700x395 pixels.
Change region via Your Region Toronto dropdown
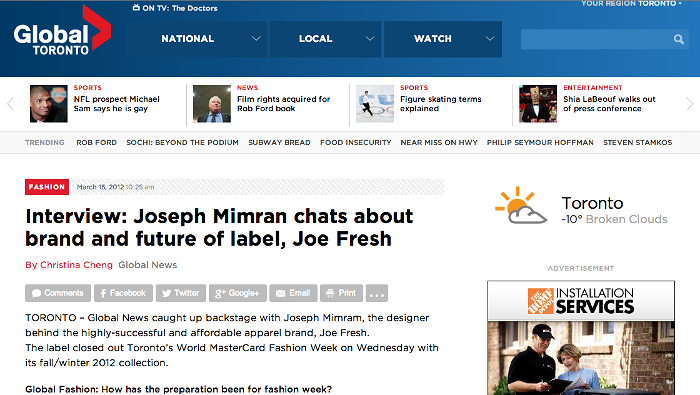coord(631,4)
